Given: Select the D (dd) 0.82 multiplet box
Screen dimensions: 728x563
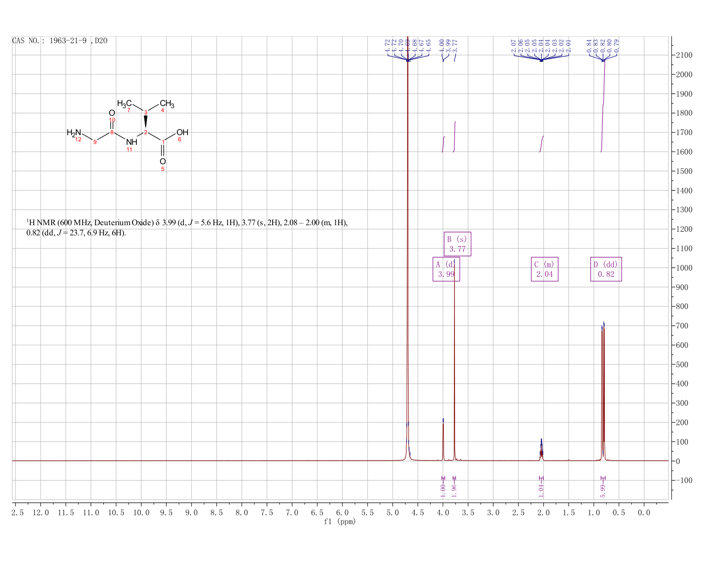Looking at the screenshot, I should tap(606, 269).
